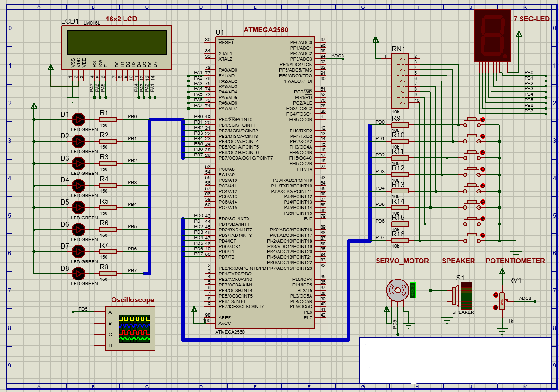Click the "Oscilloscope" title text
559x392 pixels.
coord(132,300)
